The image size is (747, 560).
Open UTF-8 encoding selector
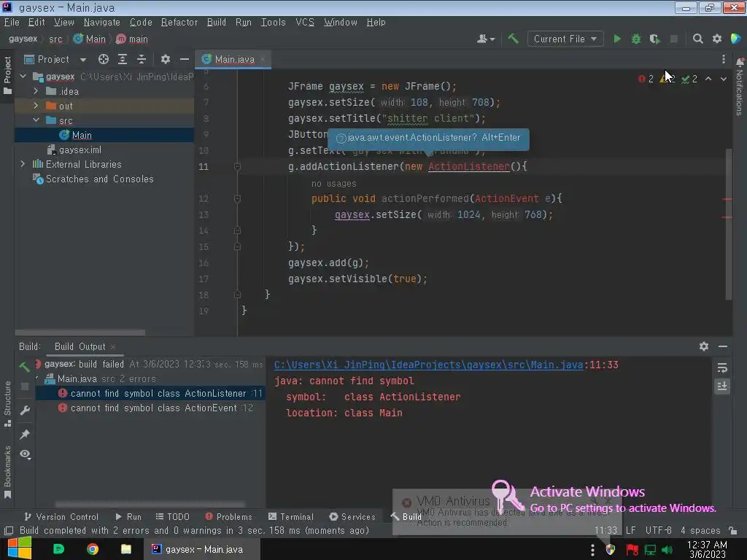point(658,530)
